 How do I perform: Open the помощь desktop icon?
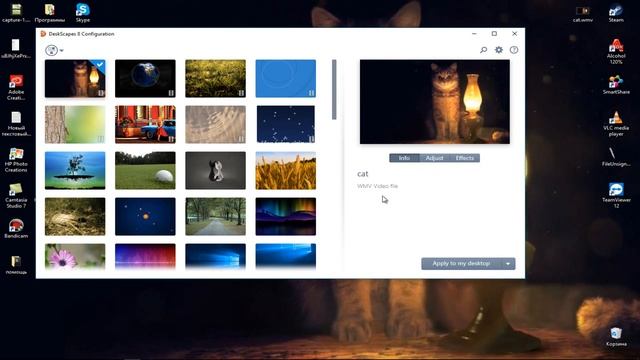coord(16,264)
